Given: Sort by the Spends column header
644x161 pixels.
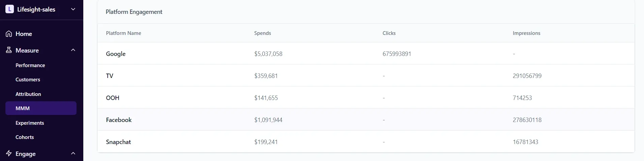Looking at the screenshot, I should point(262,33).
